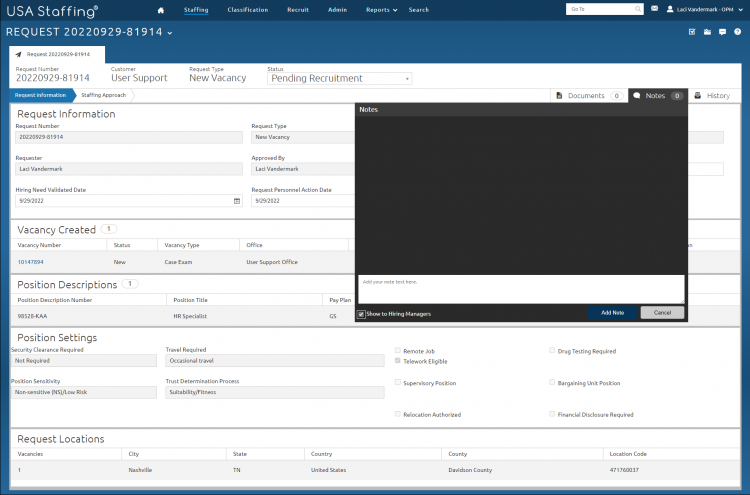Open the Status Pending Recruitment dropdown
Image resolution: width=750 pixels, height=495 pixels.
pos(339,78)
